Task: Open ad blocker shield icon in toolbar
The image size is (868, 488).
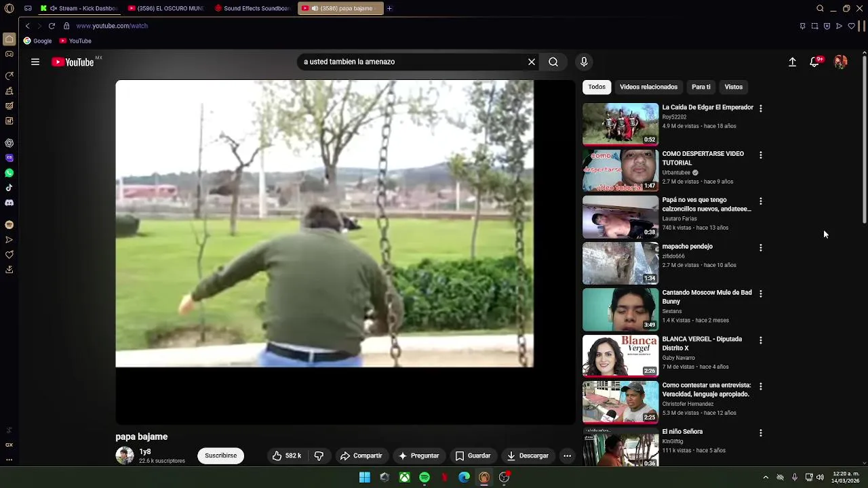Action: coord(827,26)
